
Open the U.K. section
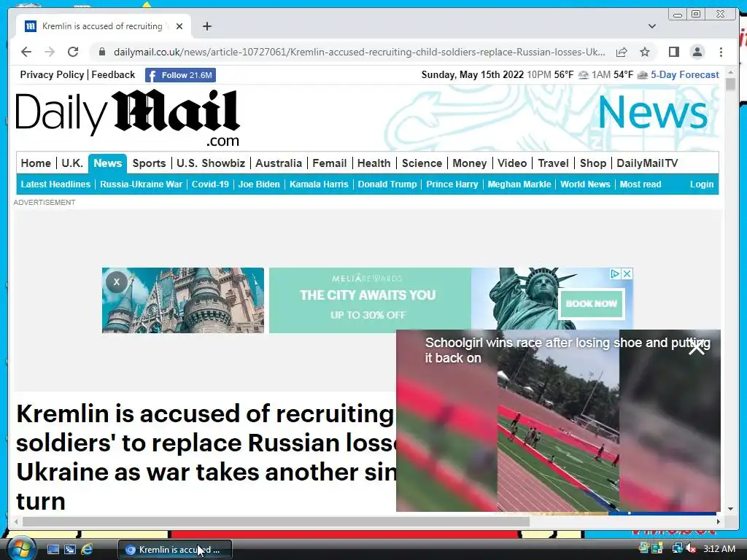(x=72, y=163)
